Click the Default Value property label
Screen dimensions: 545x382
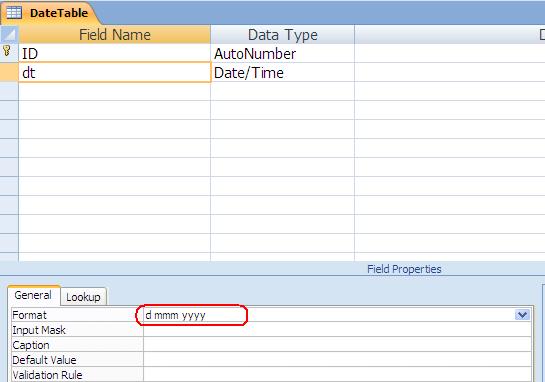pyautogui.click(x=44, y=360)
